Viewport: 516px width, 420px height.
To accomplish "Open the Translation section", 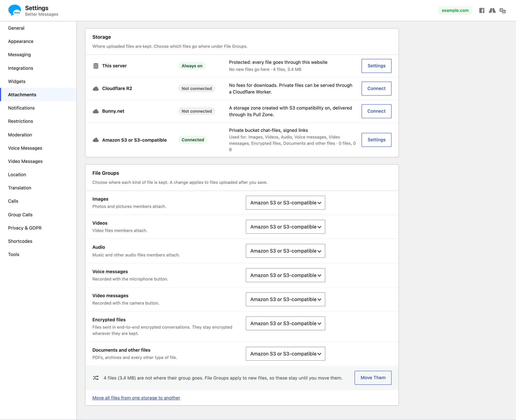I will pyautogui.click(x=38, y=188).
